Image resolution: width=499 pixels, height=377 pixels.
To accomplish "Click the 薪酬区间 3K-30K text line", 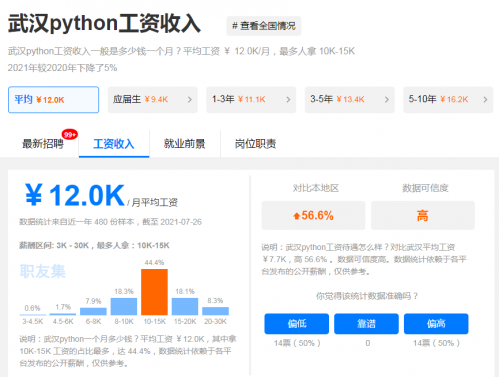I will 94,246.
